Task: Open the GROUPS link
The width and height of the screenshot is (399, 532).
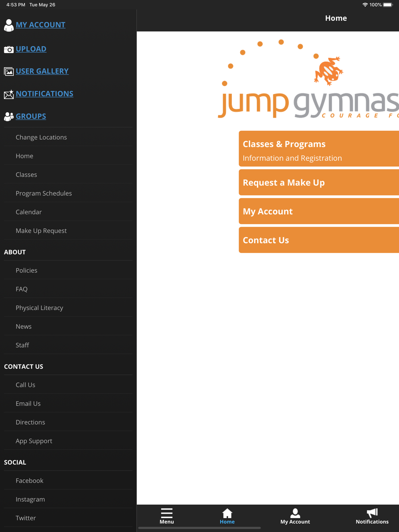Action: point(31,116)
